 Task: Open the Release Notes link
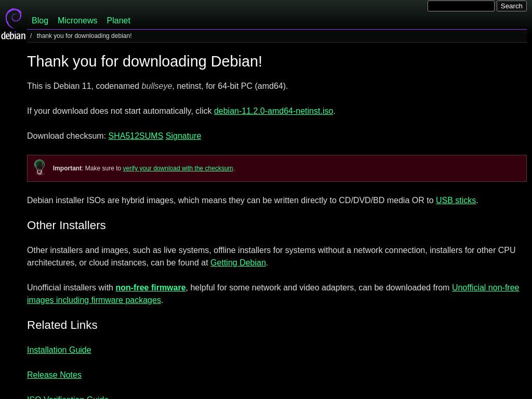[x=54, y=375]
